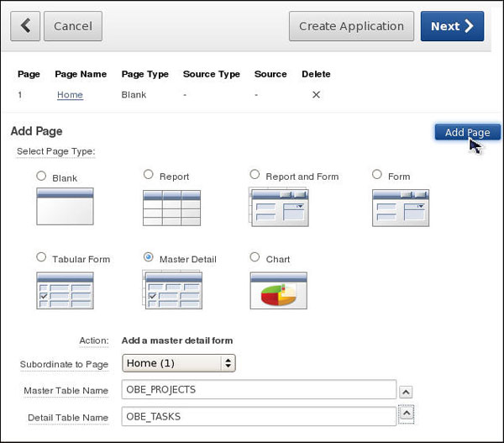
Task: Click the Chart pie image
Action: pos(279,290)
